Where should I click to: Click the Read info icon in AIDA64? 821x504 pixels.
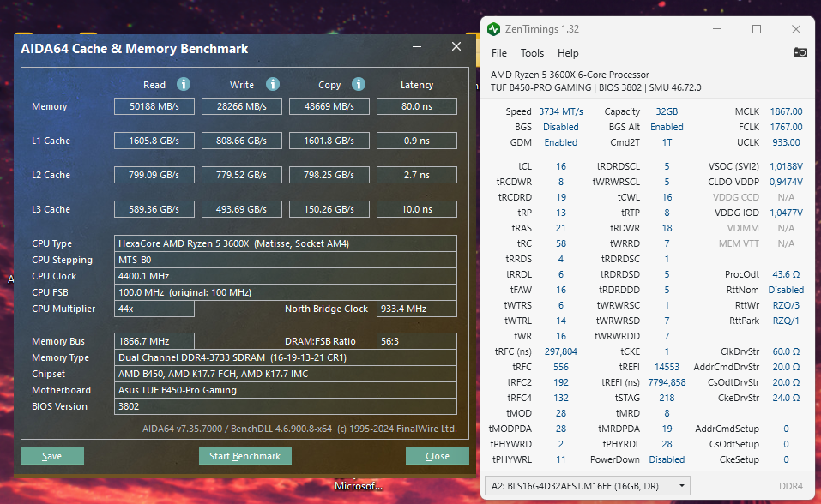pos(184,84)
